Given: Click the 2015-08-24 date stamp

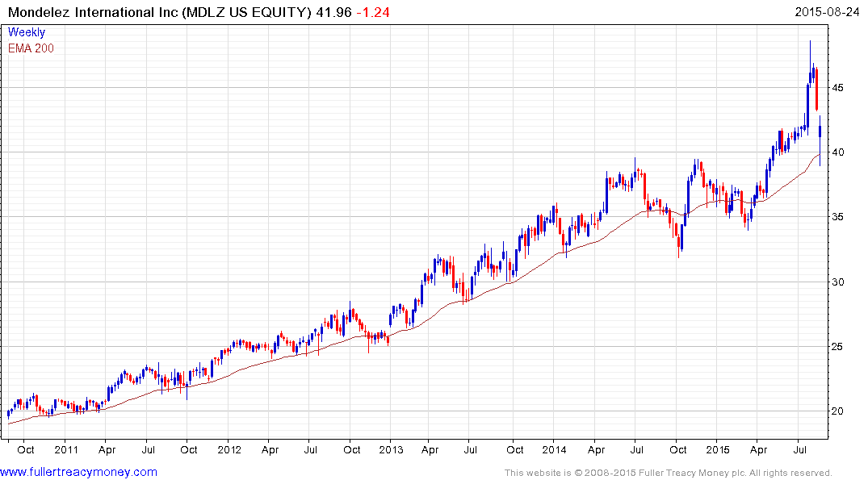Looking at the screenshot, I should pos(827,12).
